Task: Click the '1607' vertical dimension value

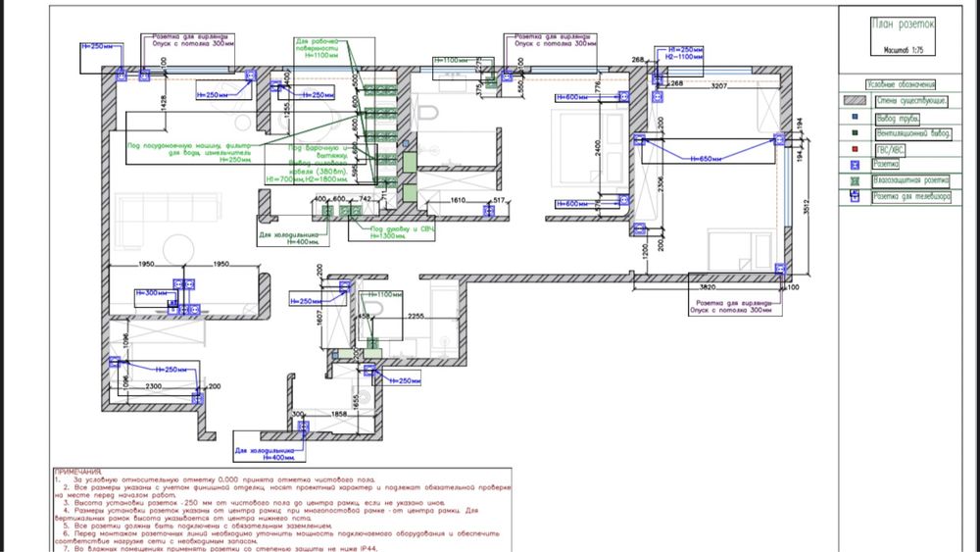Action: tap(318, 320)
